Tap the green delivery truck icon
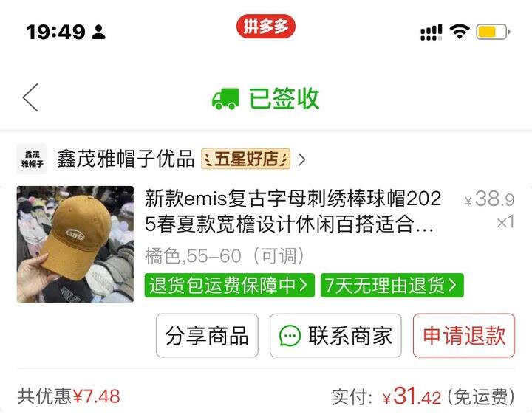 point(225,99)
